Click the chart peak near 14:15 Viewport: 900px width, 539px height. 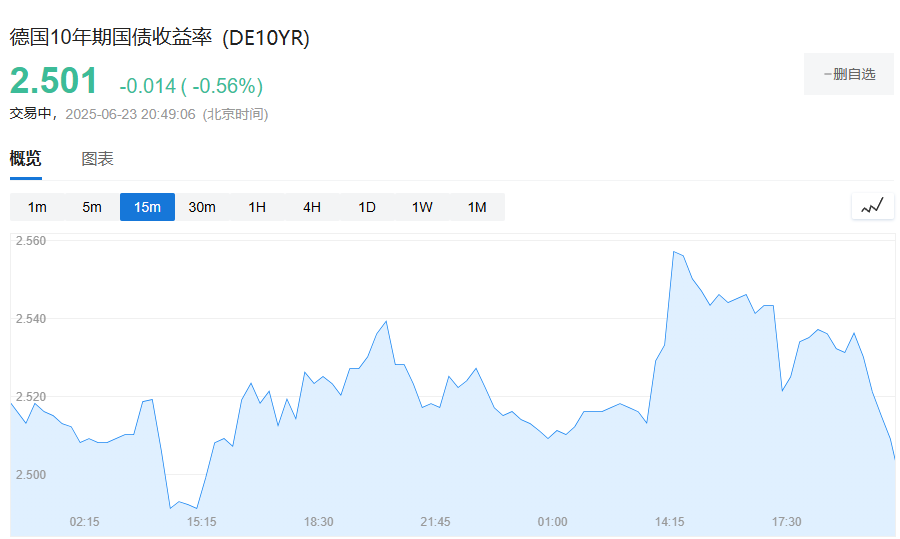pyautogui.click(x=674, y=252)
